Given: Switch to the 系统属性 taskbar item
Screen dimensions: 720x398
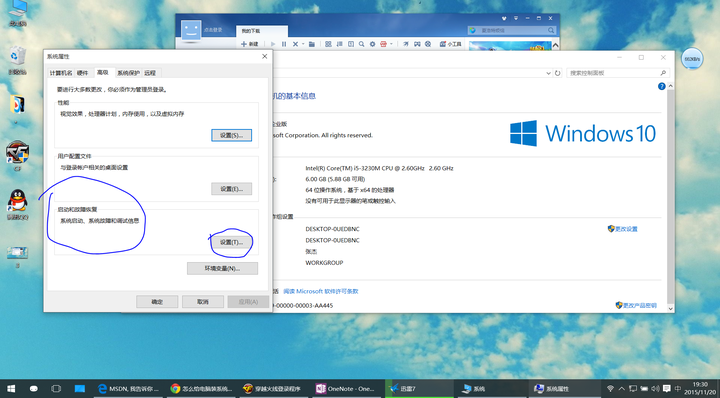Looking at the screenshot, I should coord(564,389).
